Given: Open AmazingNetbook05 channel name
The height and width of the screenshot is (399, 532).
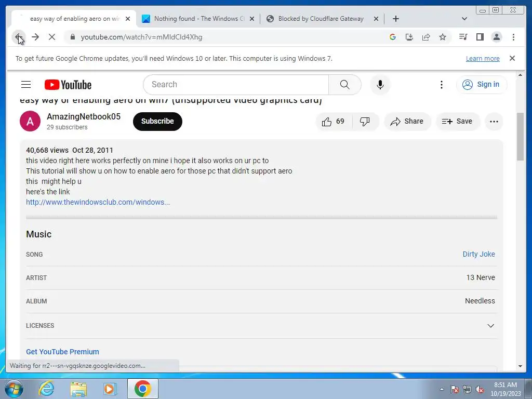Looking at the screenshot, I should 84,116.
